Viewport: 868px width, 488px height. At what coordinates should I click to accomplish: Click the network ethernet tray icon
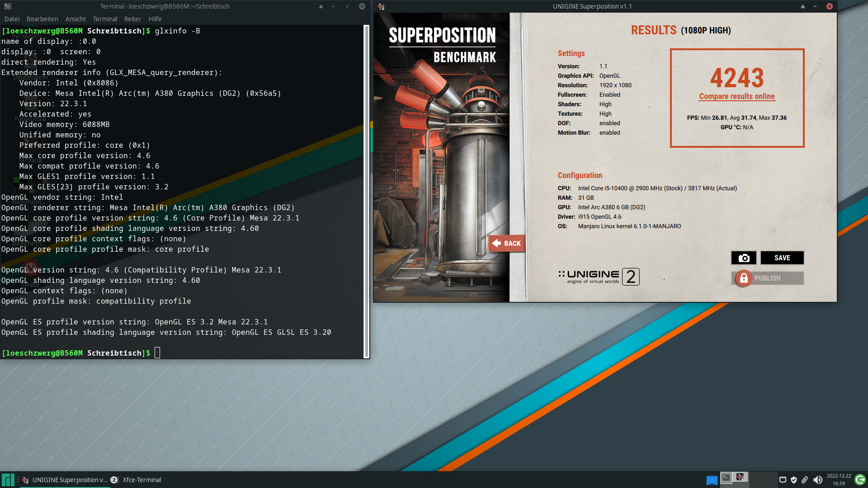(783, 480)
